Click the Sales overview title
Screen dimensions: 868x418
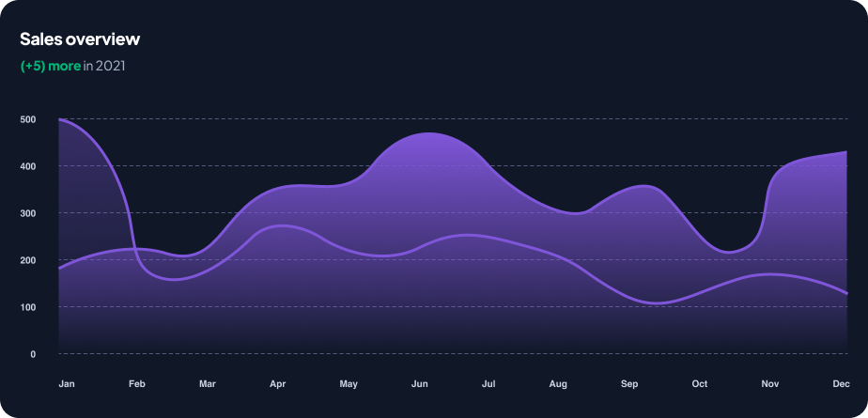point(80,39)
